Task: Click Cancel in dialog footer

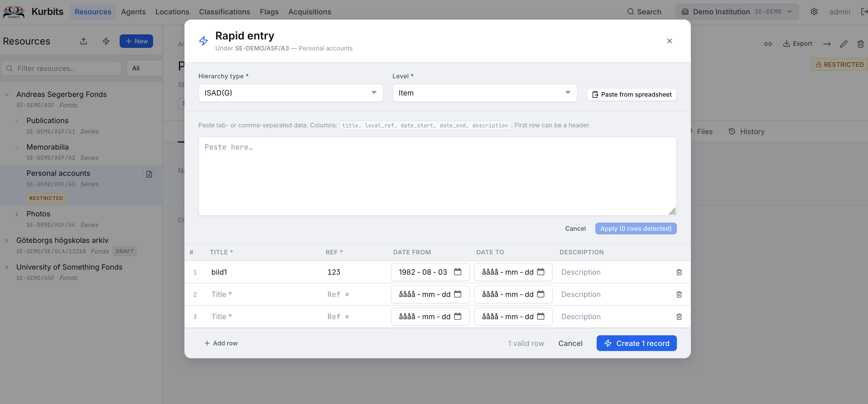Action: (570, 343)
